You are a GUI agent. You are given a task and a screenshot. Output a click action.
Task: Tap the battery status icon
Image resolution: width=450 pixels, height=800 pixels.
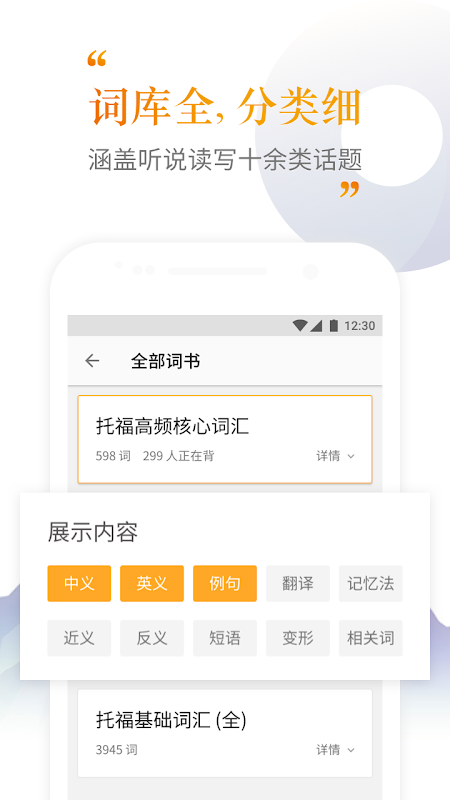[334, 326]
